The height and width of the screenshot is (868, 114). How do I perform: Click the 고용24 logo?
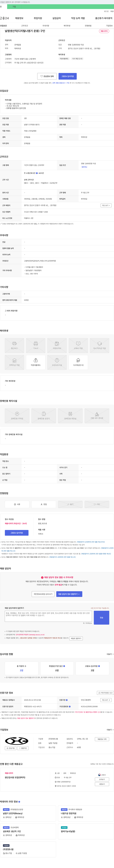[4, 18]
